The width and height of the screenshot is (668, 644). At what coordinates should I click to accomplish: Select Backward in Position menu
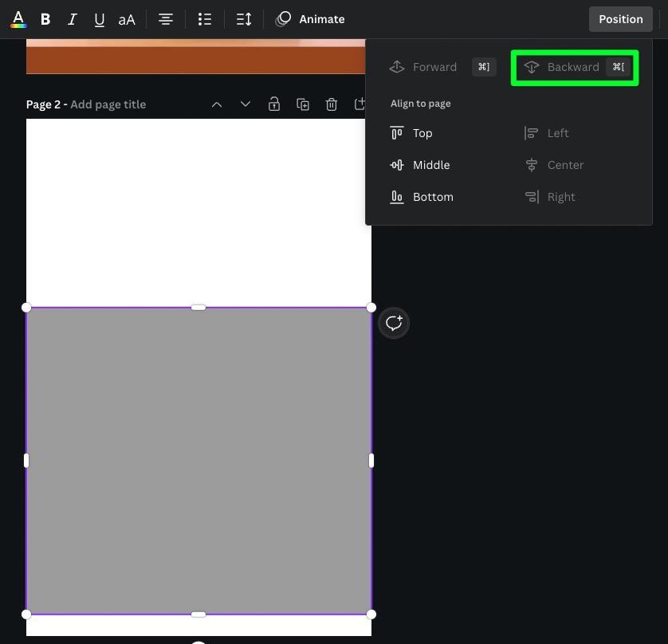tap(574, 67)
